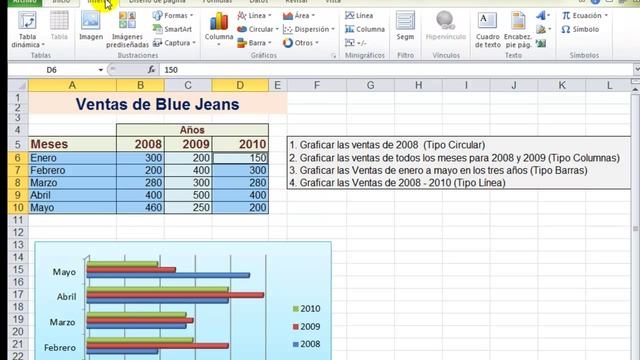Open the WordArt dropdown icon
This screenshot has width=640, height=360.
coord(543,16)
